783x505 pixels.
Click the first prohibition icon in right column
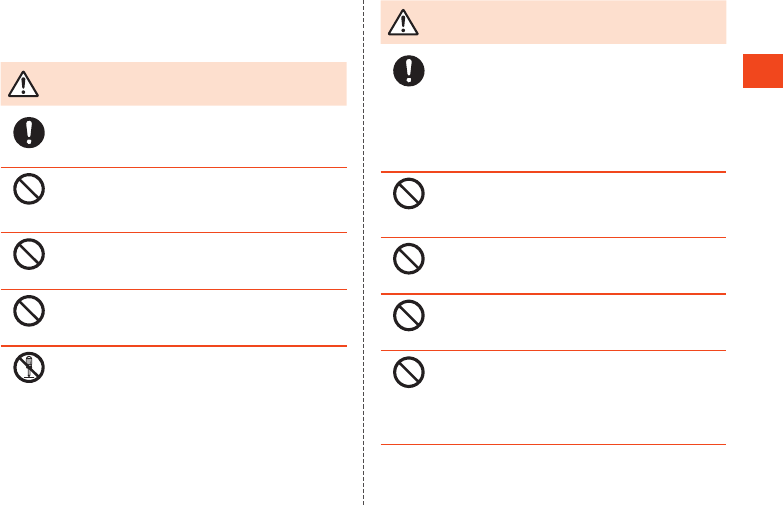(x=410, y=193)
